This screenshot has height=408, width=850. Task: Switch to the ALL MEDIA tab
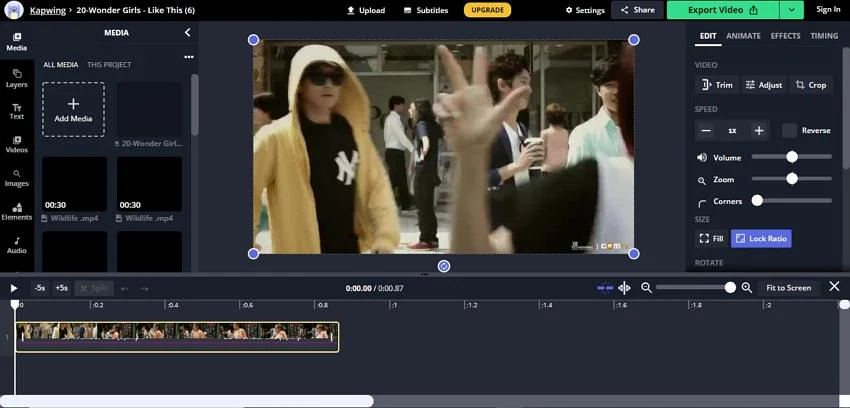61,64
